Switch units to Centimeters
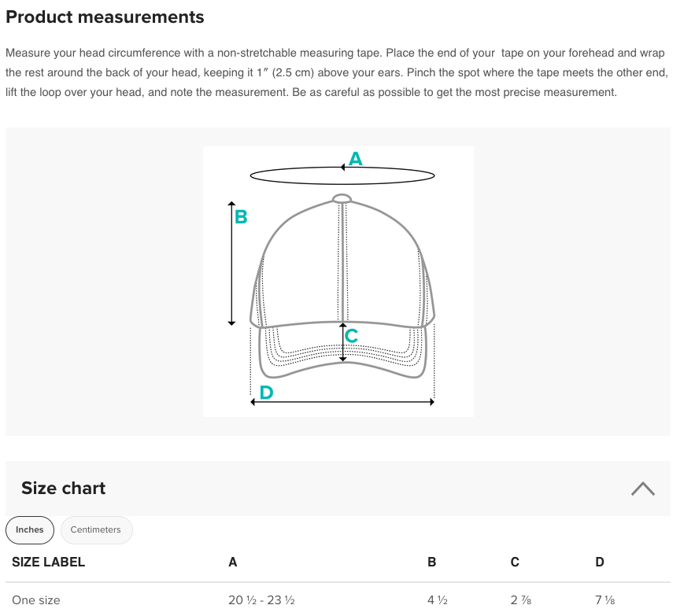Screen dimensions: 684x616 click(96, 529)
